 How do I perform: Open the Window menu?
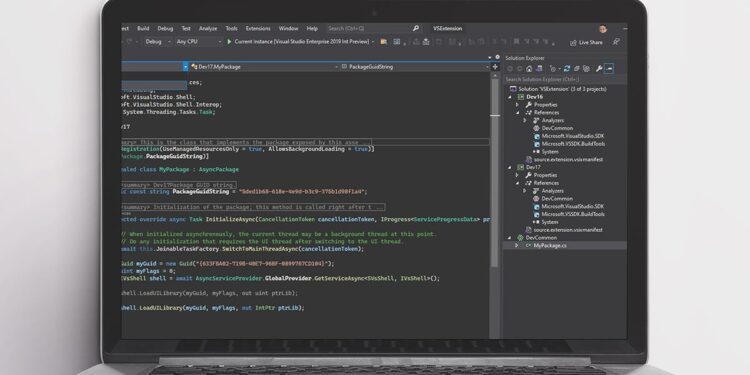[288, 29]
